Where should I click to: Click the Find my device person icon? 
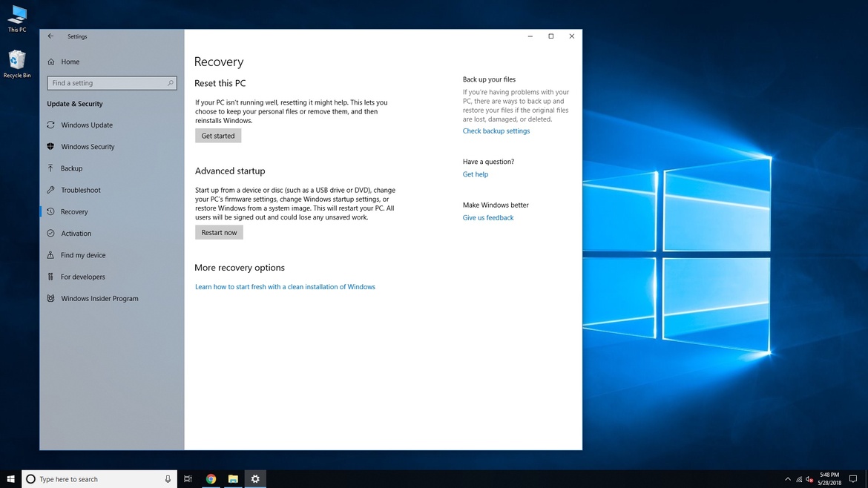[x=50, y=255]
